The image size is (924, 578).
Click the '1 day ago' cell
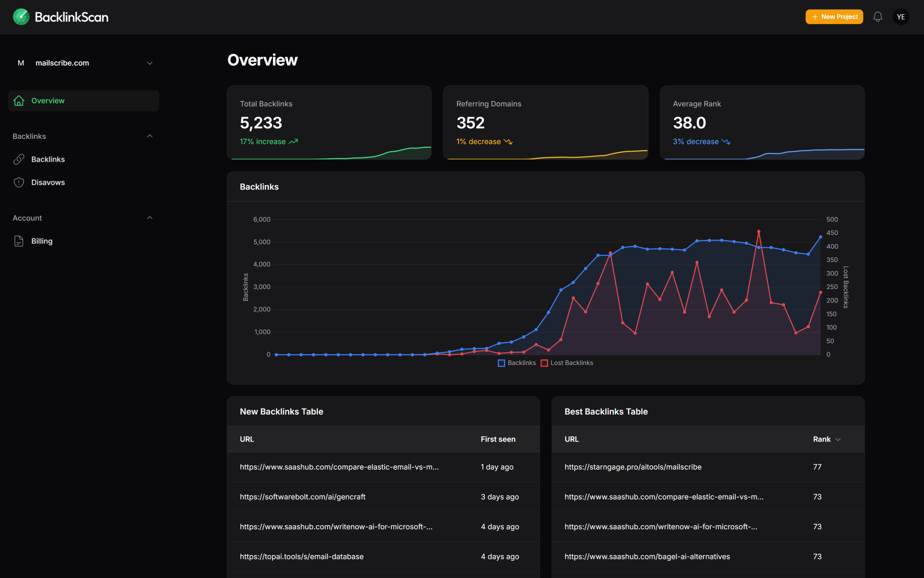497,467
